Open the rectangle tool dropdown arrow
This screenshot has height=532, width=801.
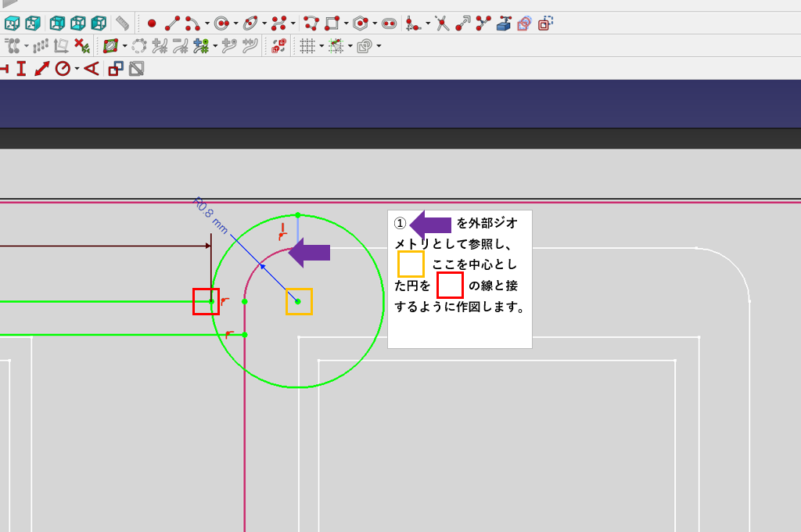tap(346, 23)
